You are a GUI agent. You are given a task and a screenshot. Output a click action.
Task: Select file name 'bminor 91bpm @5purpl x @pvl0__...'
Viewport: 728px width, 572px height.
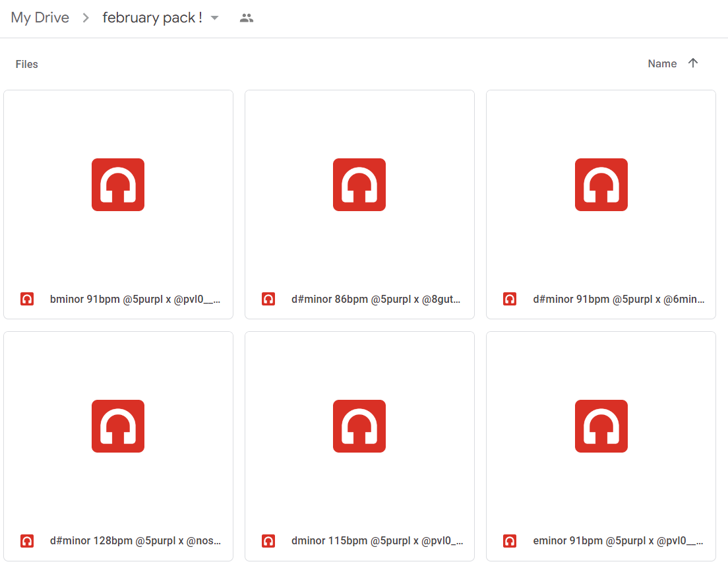point(135,300)
